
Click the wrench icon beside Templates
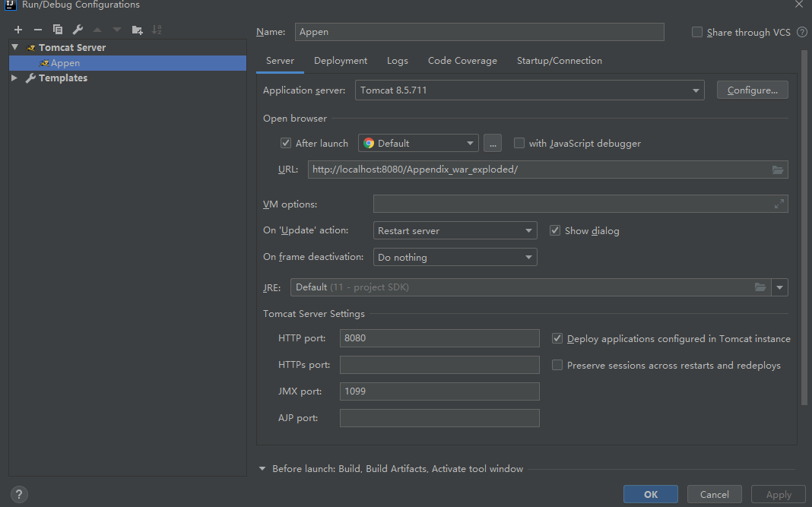[x=30, y=78]
